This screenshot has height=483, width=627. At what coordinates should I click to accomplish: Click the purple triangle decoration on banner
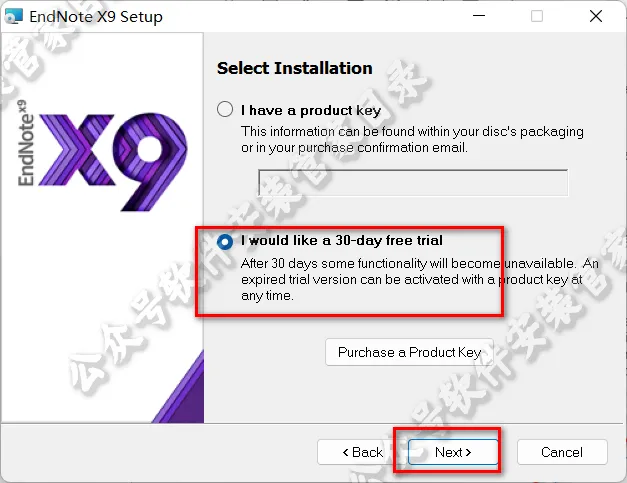click(x=178, y=386)
